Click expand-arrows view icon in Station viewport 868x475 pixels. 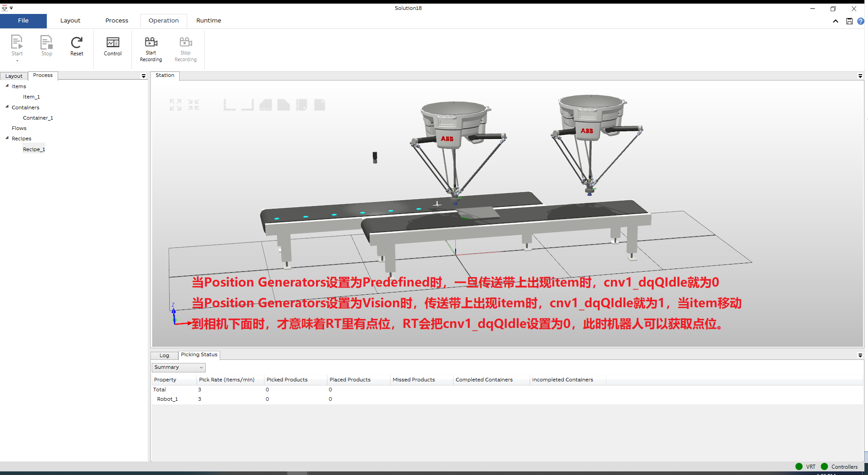176,105
